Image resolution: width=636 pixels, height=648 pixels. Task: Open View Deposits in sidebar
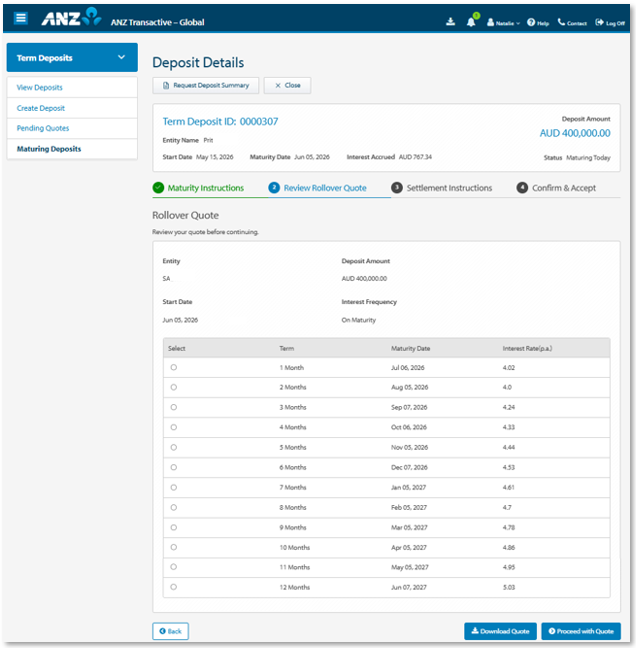[40, 88]
